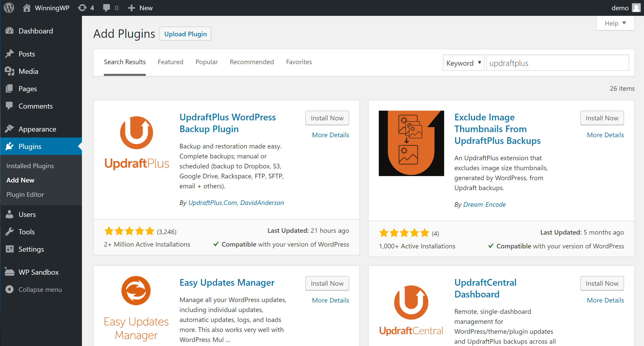Click Upload Plugin button at top
Image resolution: width=644 pixels, height=346 pixels.
pyautogui.click(x=185, y=34)
